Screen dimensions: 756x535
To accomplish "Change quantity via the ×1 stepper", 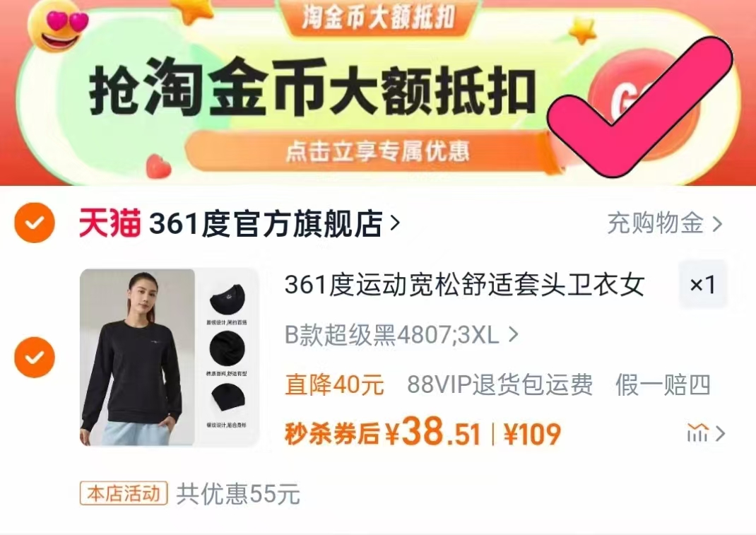I will (x=702, y=285).
